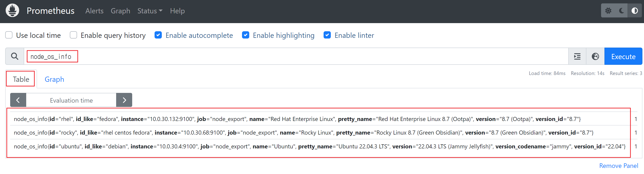Focus the node_os_info expression input
The width and height of the screenshot is (644, 174).
click(x=296, y=56)
